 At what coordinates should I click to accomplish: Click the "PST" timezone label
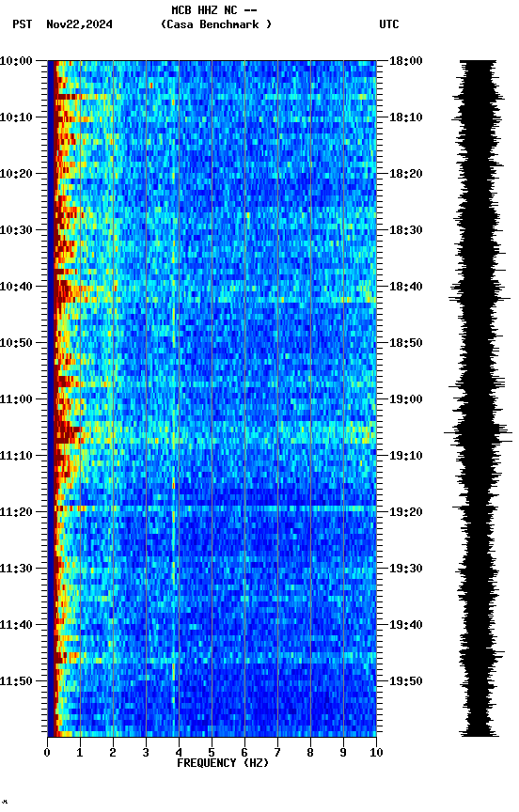pyautogui.click(x=23, y=24)
